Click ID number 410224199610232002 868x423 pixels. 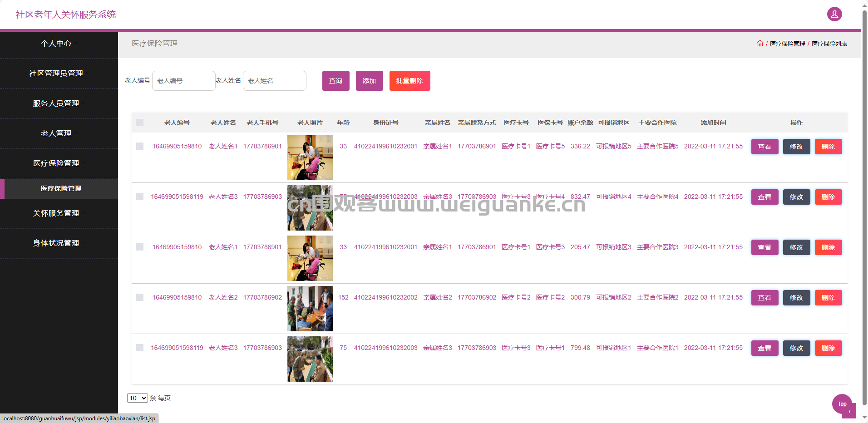click(x=386, y=297)
